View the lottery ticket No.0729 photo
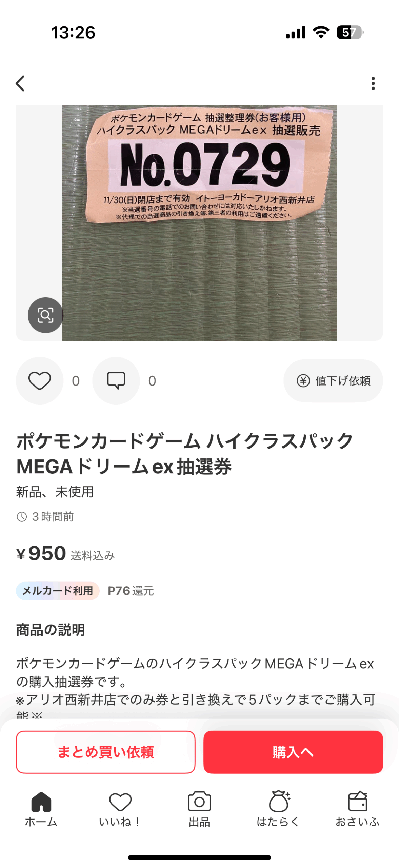This screenshot has width=399, height=868. point(199,223)
